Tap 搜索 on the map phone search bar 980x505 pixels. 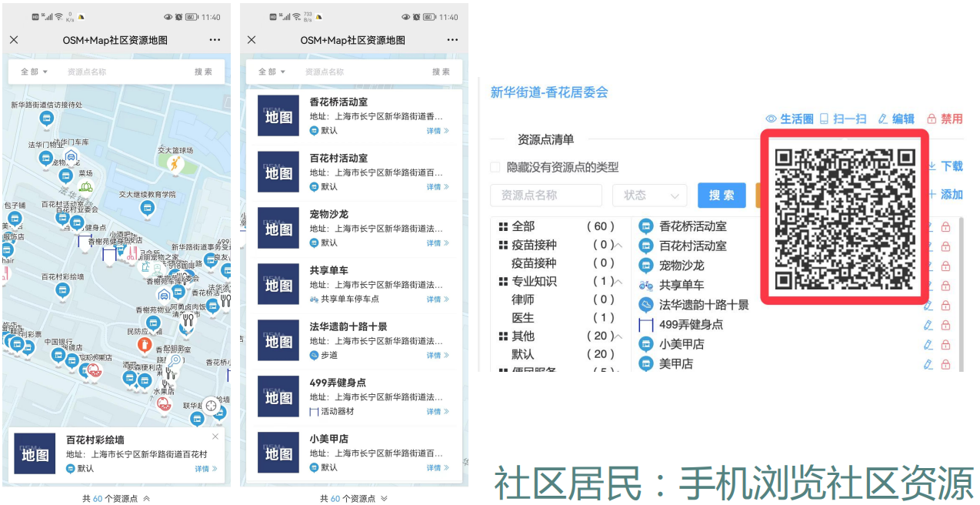click(204, 72)
